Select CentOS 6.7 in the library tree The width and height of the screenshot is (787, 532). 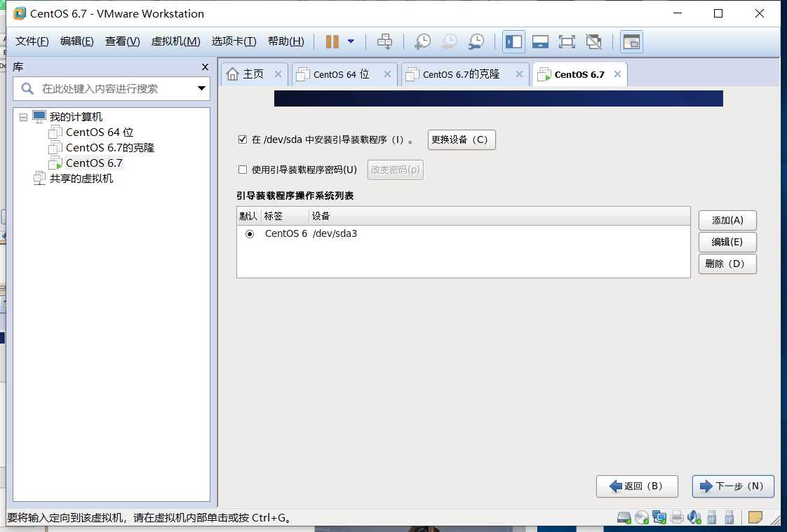[x=94, y=163]
